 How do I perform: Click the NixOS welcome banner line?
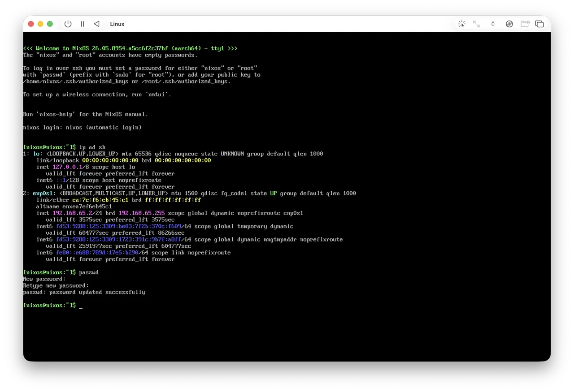click(130, 48)
